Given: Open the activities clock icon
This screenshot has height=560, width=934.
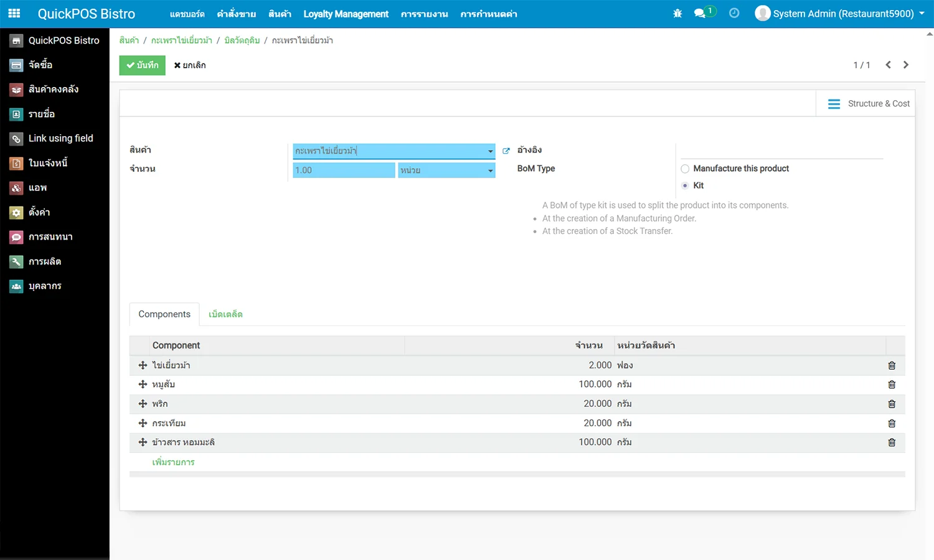Looking at the screenshot, I should click(734, 14).
